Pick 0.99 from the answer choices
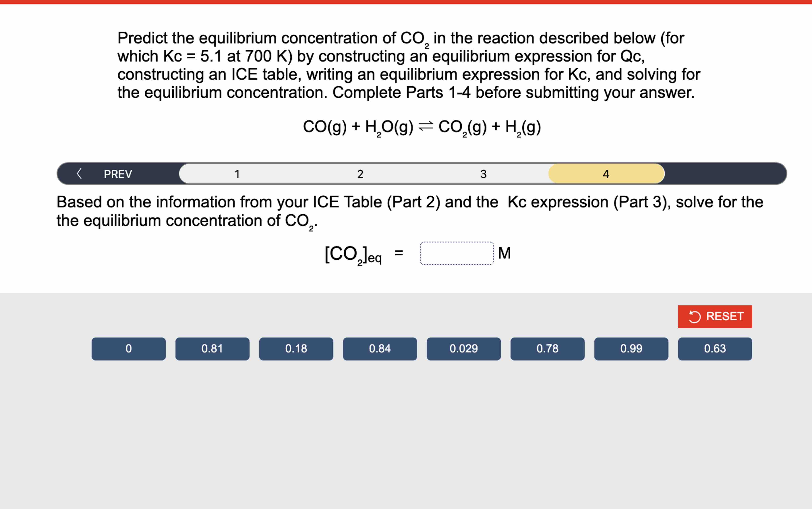 click(x=631, y=349)
